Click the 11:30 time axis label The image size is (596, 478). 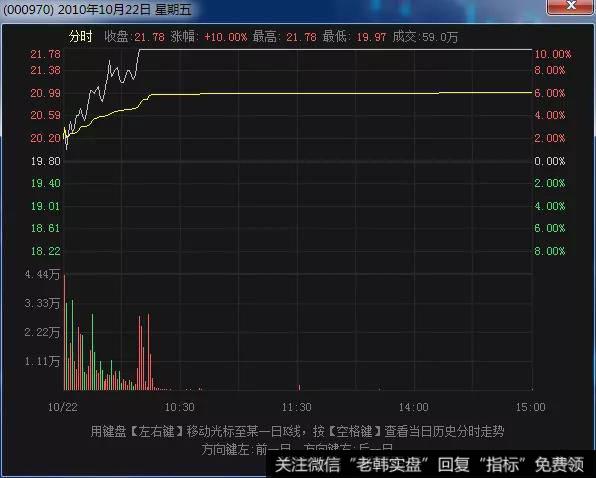coord(296,407)
